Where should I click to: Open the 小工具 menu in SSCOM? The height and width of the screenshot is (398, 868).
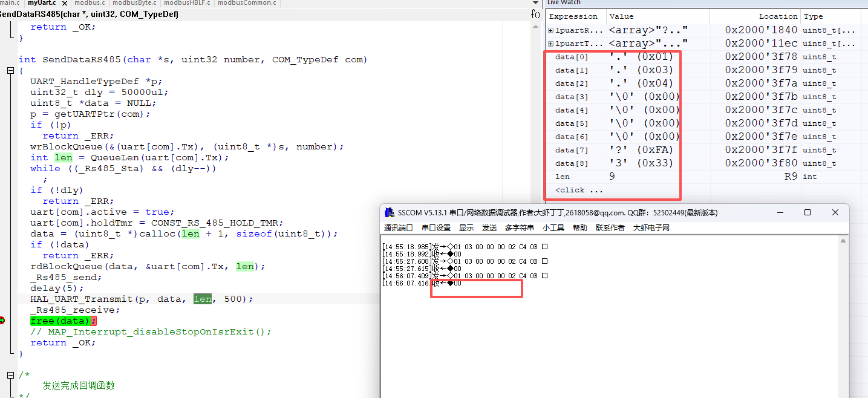[553, 228]
